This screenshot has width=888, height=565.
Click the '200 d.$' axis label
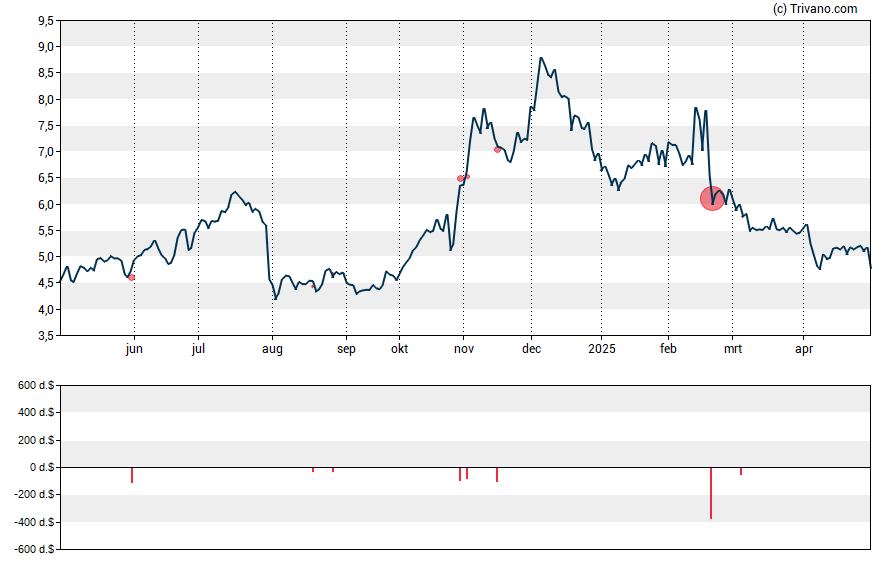coord(36,440)
